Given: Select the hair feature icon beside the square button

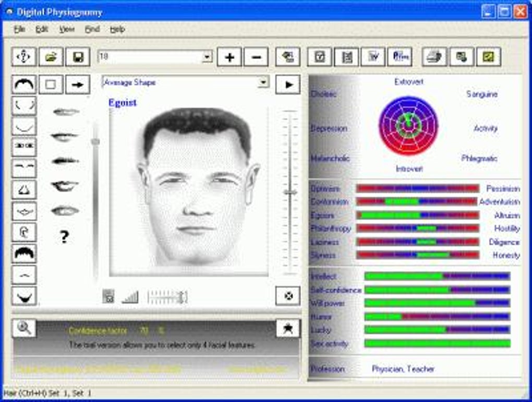Looking at the screenshot, I should pos(24,84).
